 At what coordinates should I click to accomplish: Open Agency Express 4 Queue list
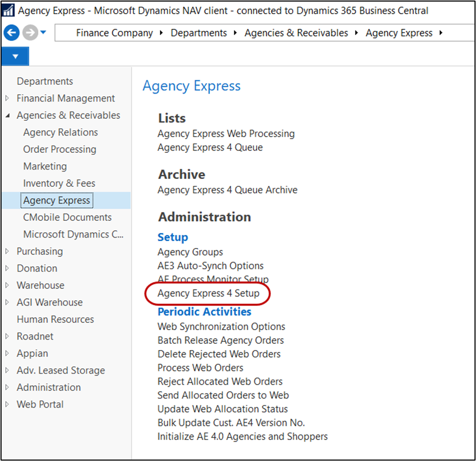[210, 148]
